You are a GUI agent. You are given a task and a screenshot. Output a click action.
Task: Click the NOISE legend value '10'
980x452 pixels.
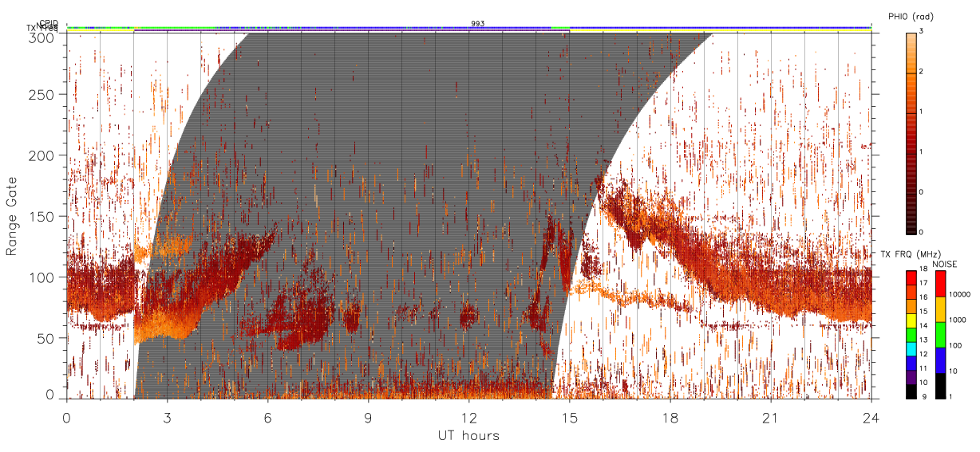(x=953, y=371)
